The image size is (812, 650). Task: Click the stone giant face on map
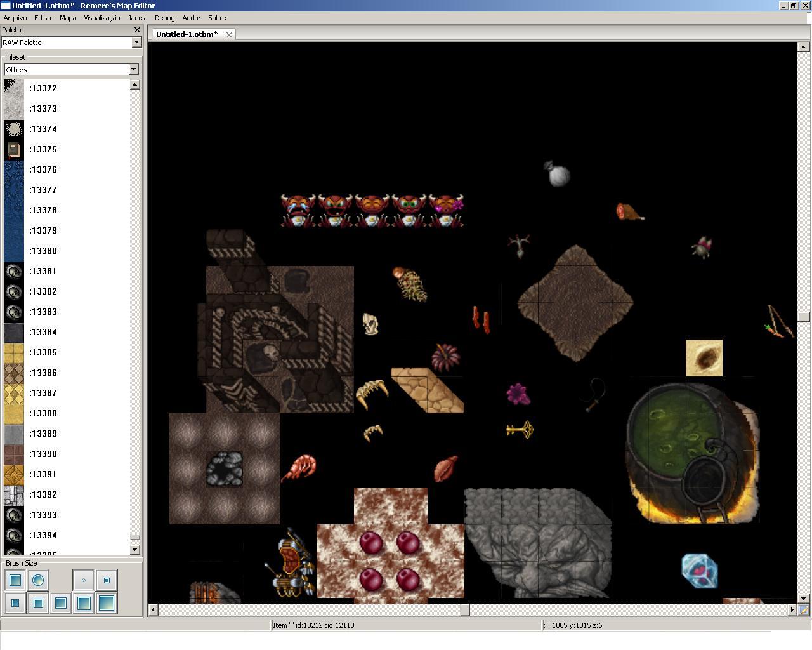point(538,543)
